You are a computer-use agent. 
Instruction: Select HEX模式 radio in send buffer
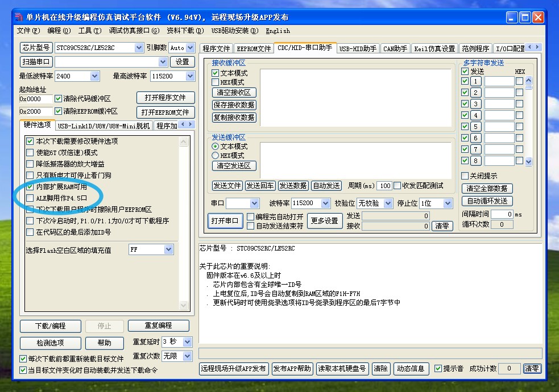(x=216, y=155)
